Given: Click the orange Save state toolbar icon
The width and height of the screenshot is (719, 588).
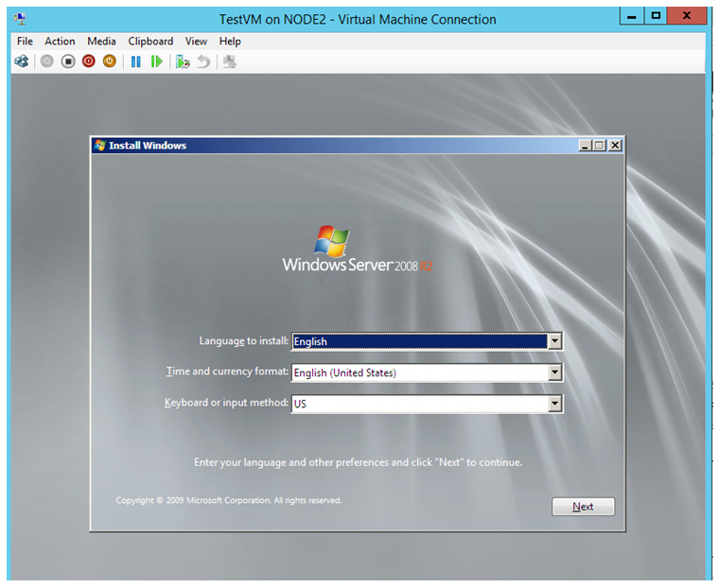Looking at the screenshot, I should 109,61.
